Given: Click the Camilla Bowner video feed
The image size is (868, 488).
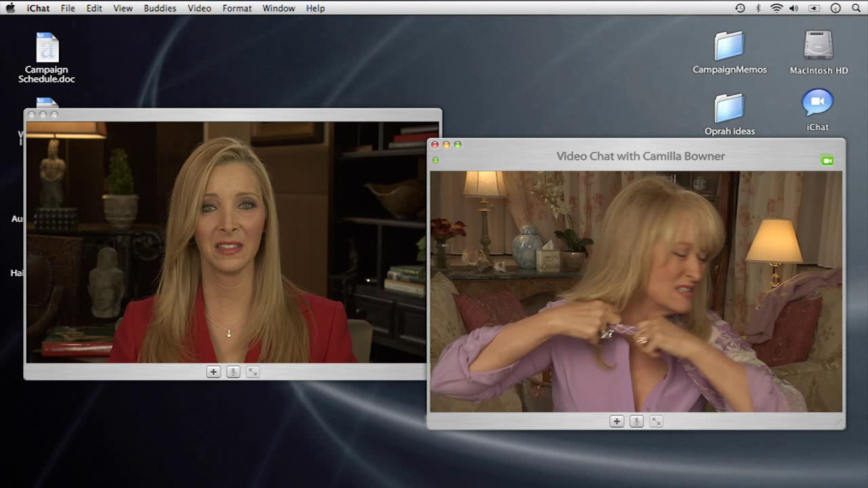Looking at the screenshot, I should click(x=636, y=291).
